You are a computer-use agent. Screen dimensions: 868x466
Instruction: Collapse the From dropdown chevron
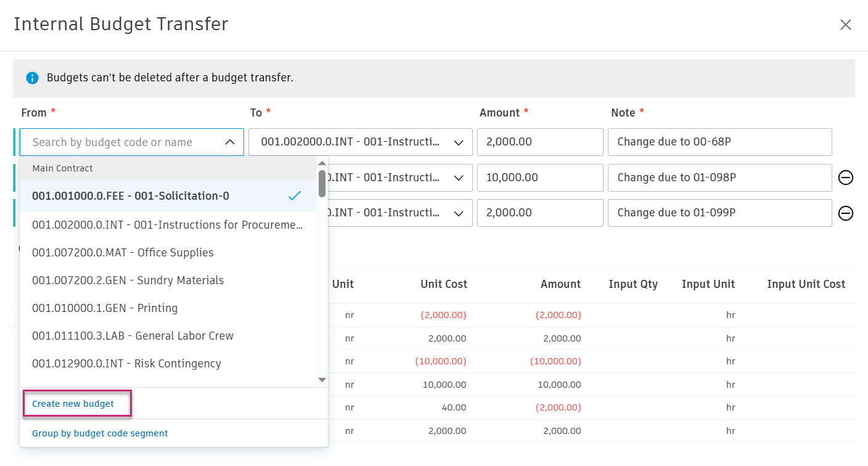pyautogui.click(x=230, y=142)
